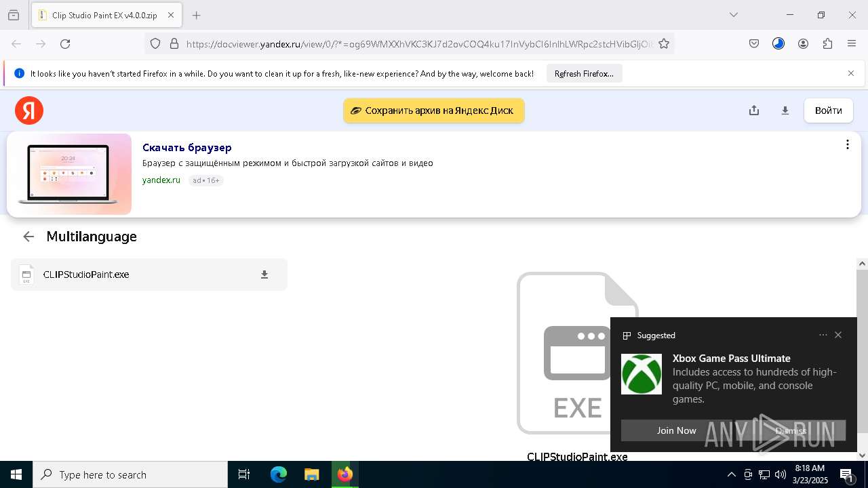Show hidden system tray icons
The width and height of the screenshot is (868, 488).
click(731, 474)
